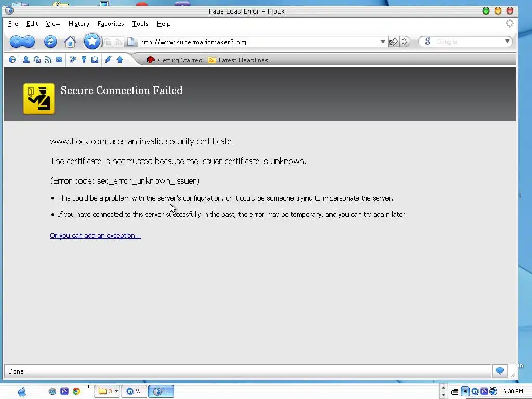Image resolution: width=532 pixels, height=399 pixels.
Task: Open the Feeds sidebar RSS icon
Action: (48, 60)
